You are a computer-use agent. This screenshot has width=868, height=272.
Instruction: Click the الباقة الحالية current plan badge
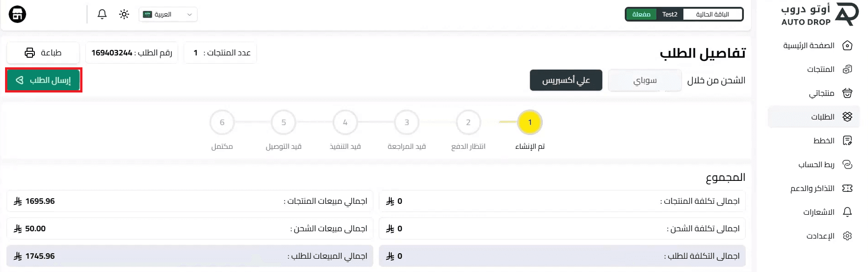point(712,14)
